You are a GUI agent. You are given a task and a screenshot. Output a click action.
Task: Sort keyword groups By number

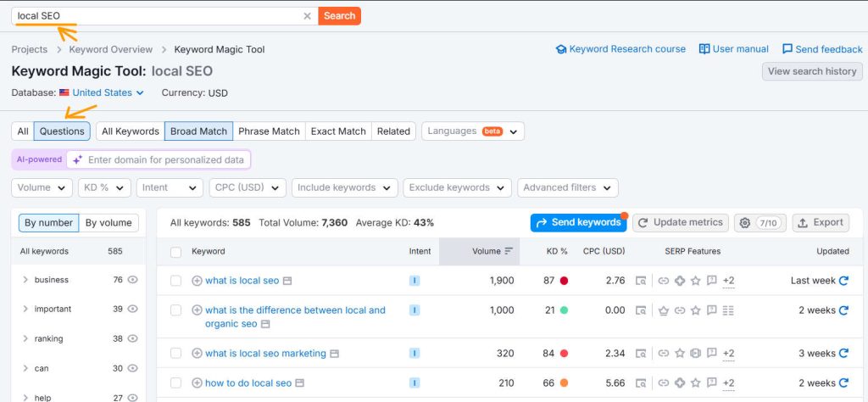coord(48,222)
